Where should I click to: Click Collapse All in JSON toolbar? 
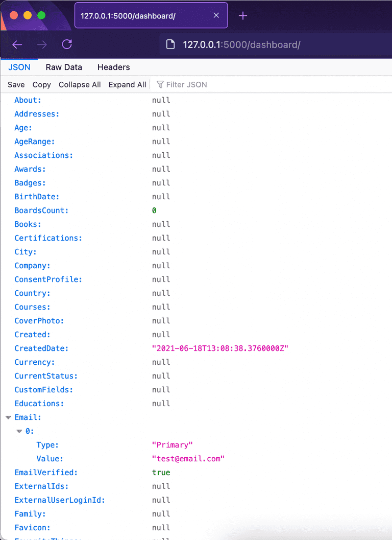80,85
